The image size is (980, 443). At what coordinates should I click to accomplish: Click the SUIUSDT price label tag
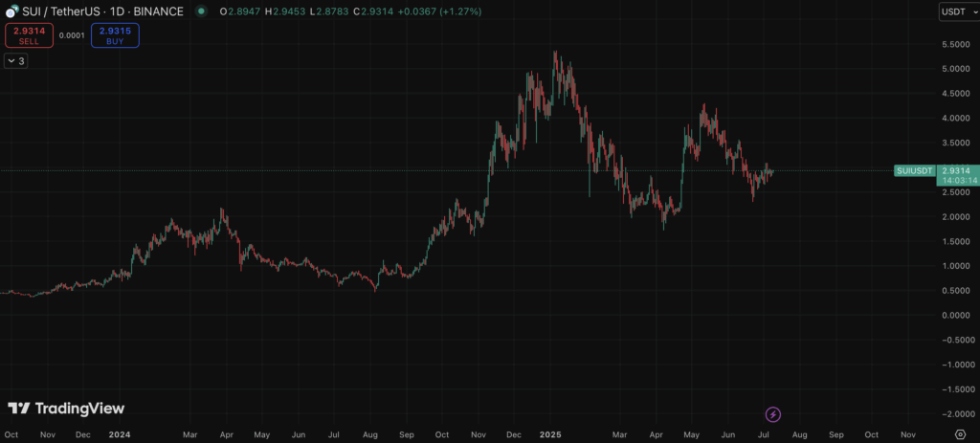click(x=914, y=170)
